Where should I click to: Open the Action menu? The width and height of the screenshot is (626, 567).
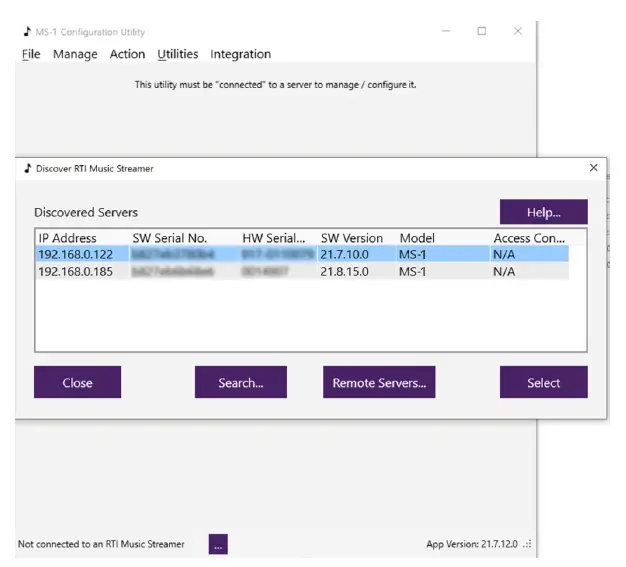click(127, 54)
